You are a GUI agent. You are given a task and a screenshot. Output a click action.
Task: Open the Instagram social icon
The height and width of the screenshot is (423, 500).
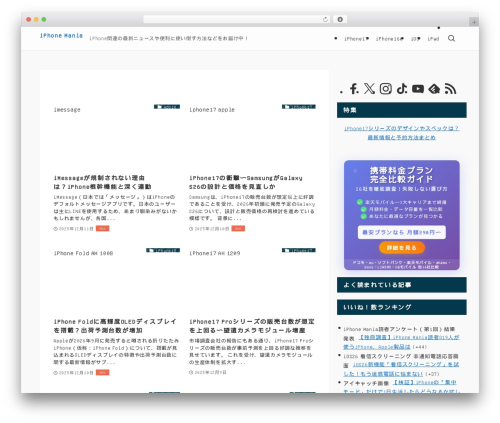click(x=386, y=89)
